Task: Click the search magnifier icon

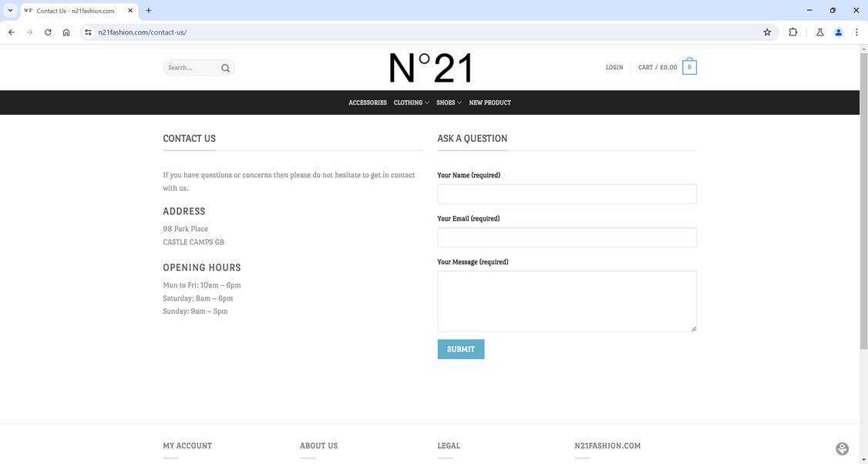Action: click(x=225, y=68)
